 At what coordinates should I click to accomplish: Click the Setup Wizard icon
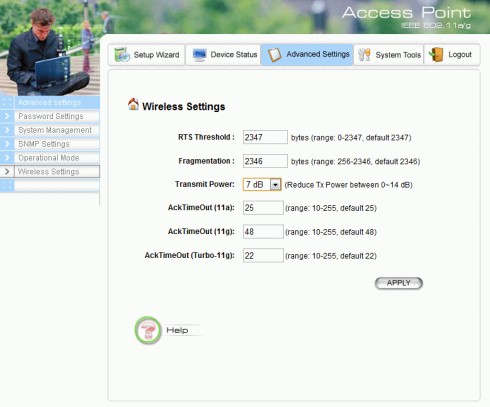(122, 55)
